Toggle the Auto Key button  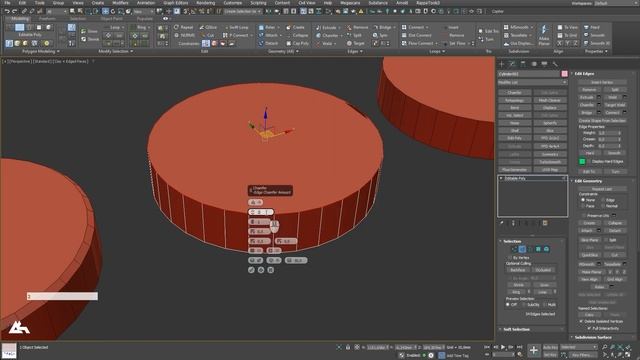pyautogui.click(x=550, y=347)
